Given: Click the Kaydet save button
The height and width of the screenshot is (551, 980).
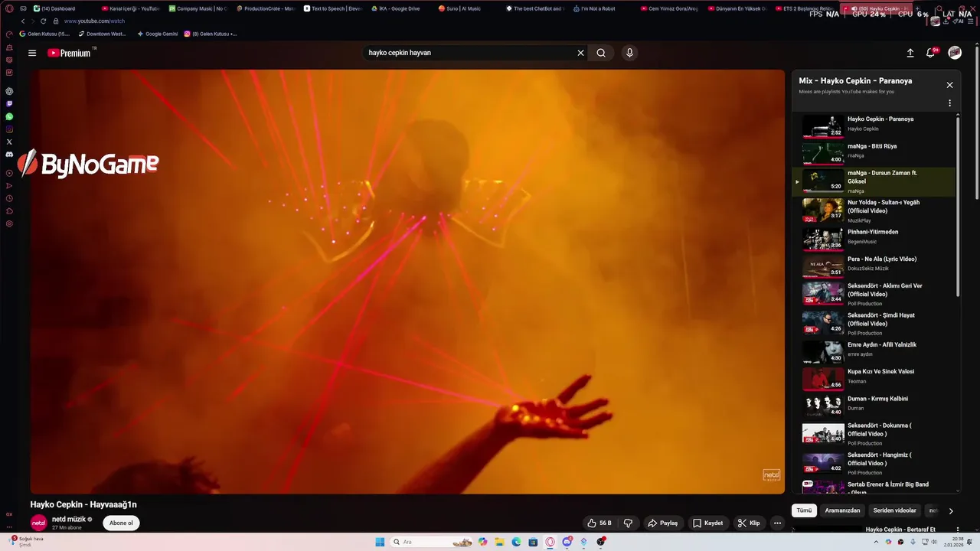Looking at the screenshot, I should [x=707, y=523].
